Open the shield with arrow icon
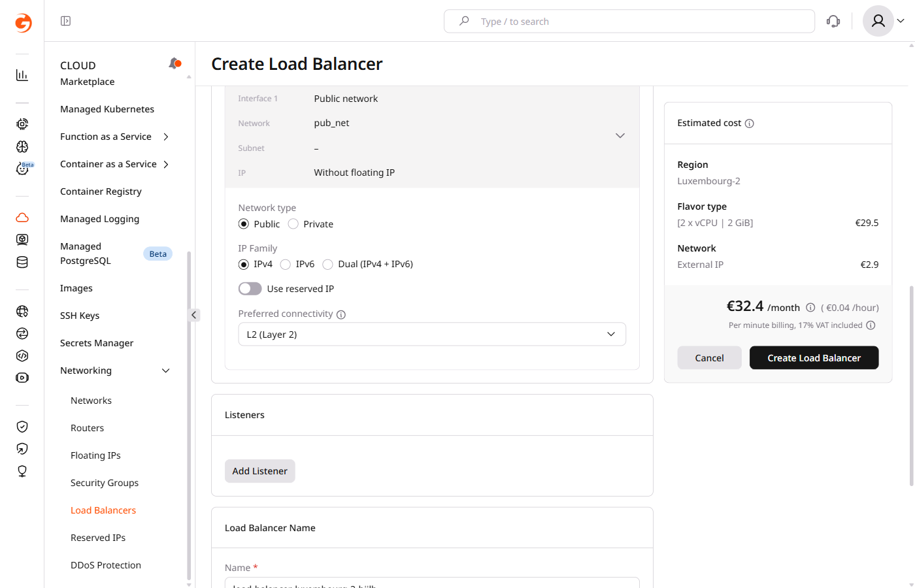Screen dimensions: 915x588 click(22, 449)
